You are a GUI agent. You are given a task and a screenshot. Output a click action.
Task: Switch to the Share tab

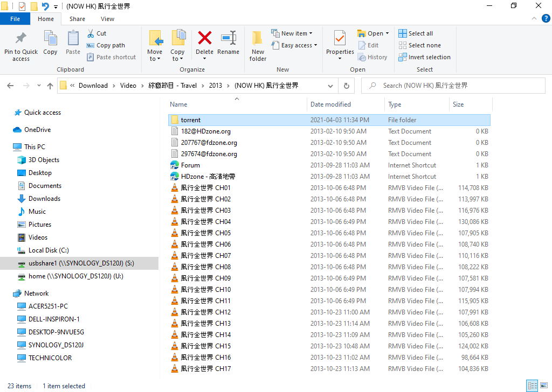pyautogui.click(x=77, y=19)
